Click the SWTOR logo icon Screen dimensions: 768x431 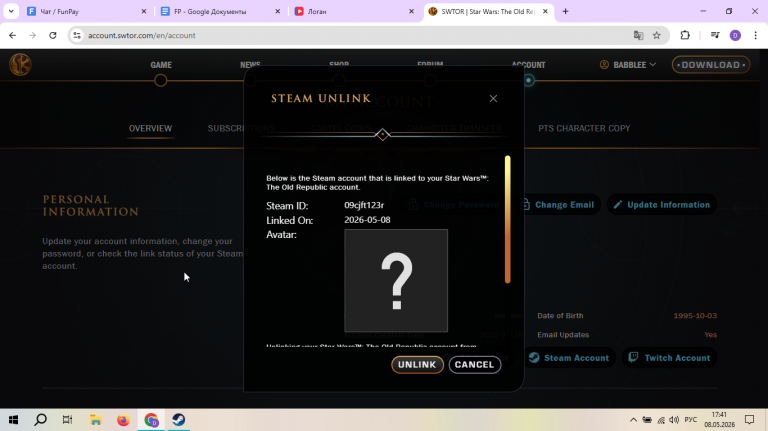tap(20, 65)
